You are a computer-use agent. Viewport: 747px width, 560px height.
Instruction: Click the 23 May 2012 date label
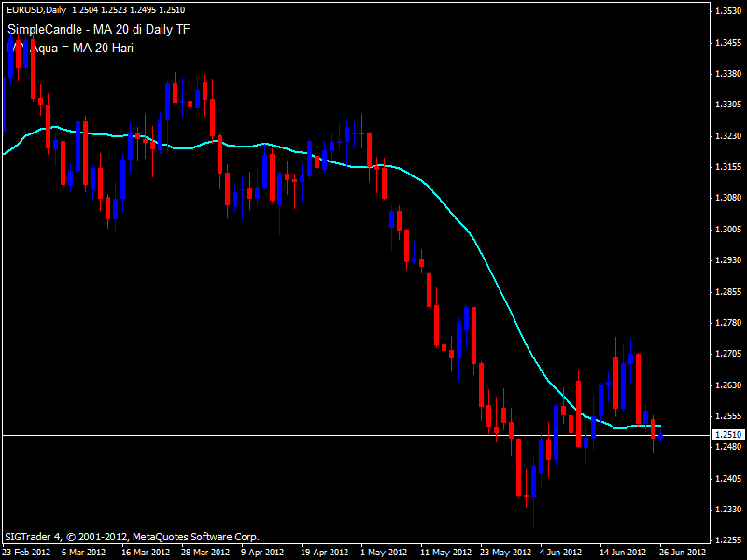pos(505,553)
